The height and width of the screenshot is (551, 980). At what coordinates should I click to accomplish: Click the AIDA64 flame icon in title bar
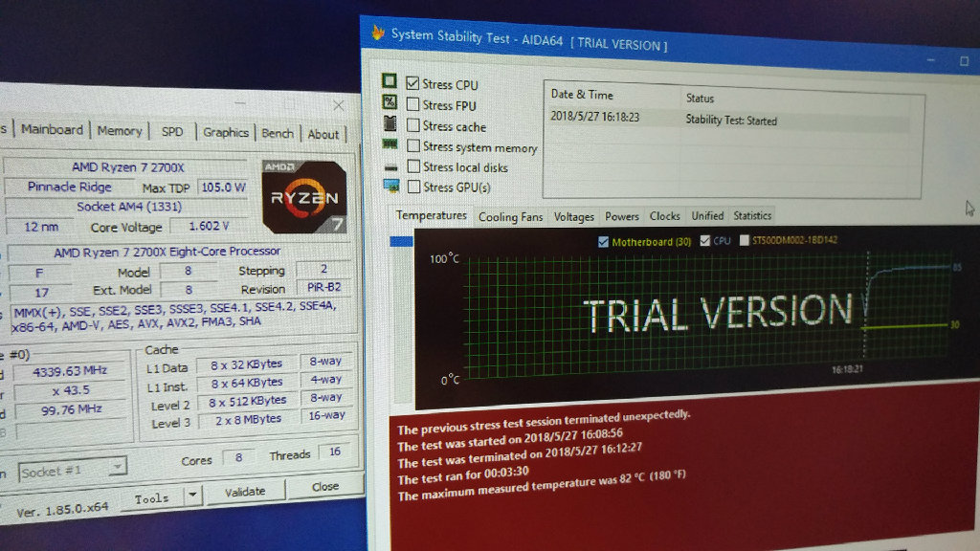(377, 32)
